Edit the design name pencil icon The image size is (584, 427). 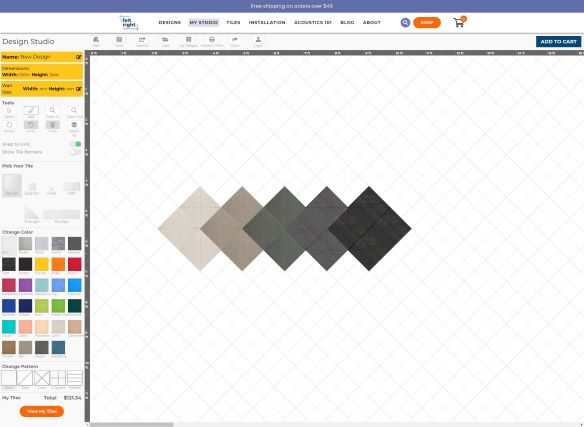point(79,57)
